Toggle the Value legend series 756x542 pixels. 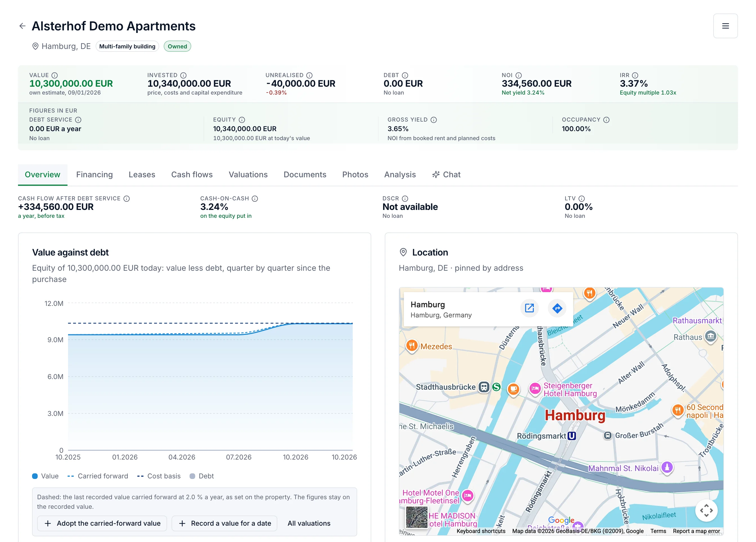point(45,476)
